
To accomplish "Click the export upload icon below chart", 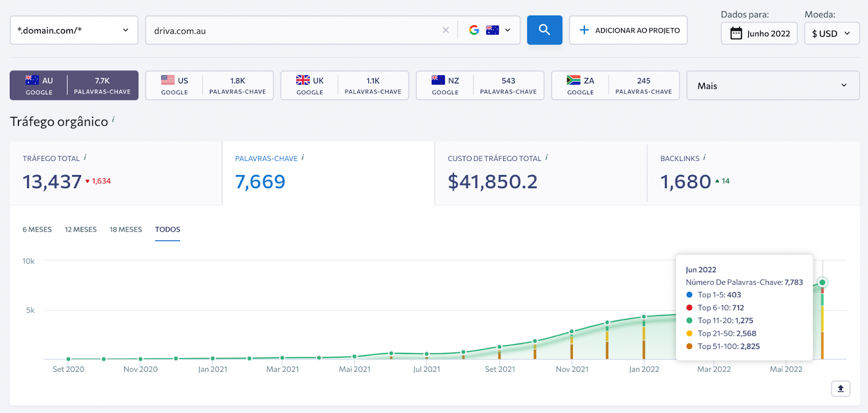I will tap(840, 389).
